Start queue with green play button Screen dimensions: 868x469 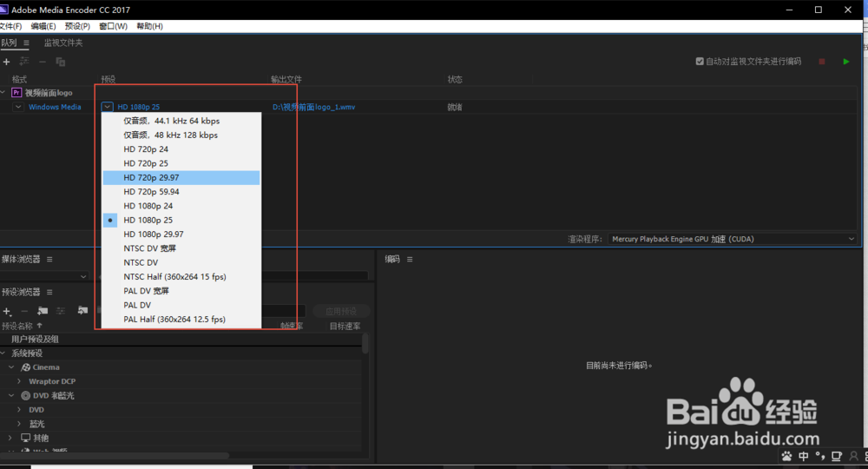(x=845, y=62)
